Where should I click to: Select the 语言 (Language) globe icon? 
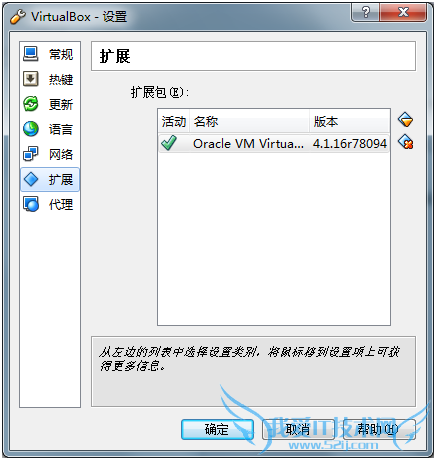point(31,129)
